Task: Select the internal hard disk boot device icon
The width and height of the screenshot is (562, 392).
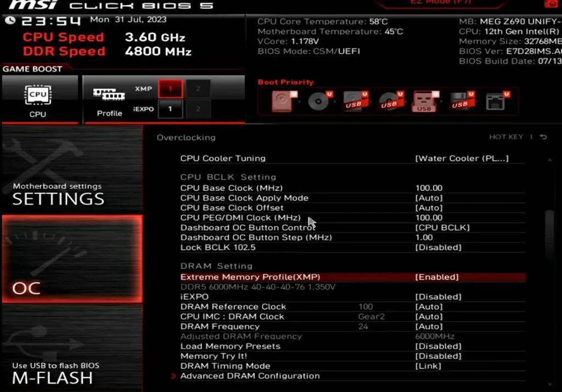Action: coord(284,101)
